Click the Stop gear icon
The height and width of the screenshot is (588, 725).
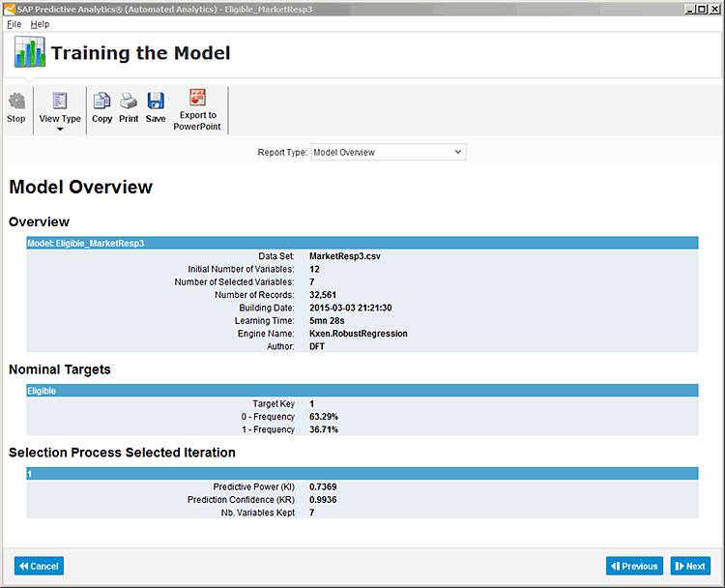16,101
